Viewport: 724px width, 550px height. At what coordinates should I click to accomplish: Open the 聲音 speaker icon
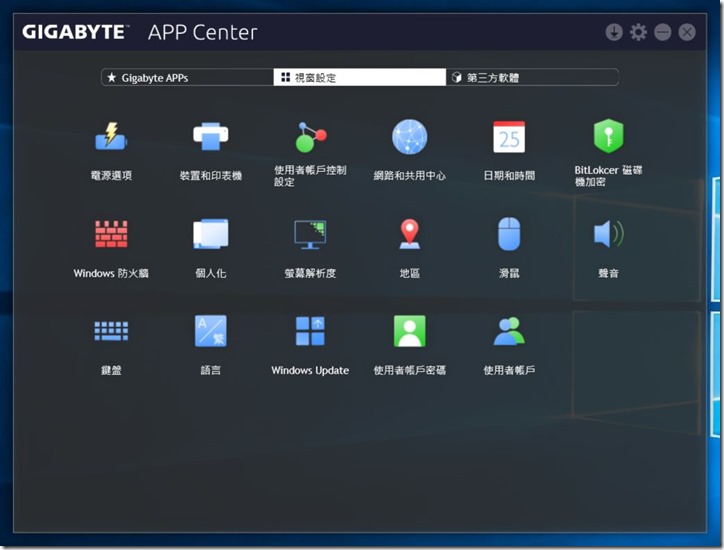coord(608,234)
